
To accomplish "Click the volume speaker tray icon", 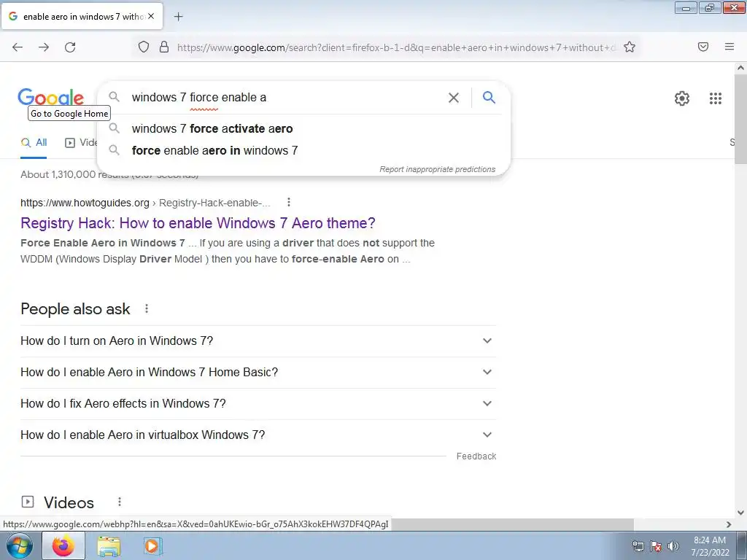I will point(673,546).
